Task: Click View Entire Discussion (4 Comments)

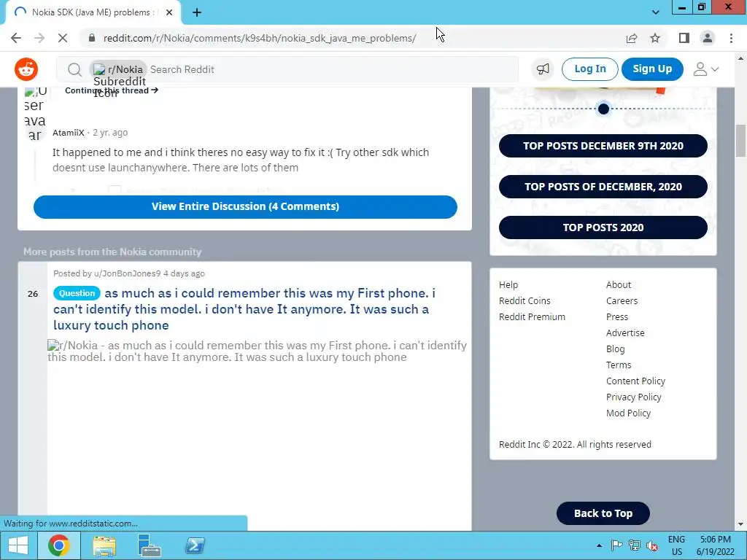Action: (x=245, y=206)
